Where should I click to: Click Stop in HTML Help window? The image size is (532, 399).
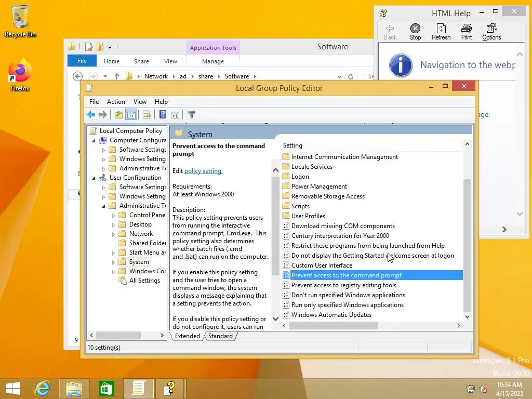pyautogui.click(x=415, y=32)
